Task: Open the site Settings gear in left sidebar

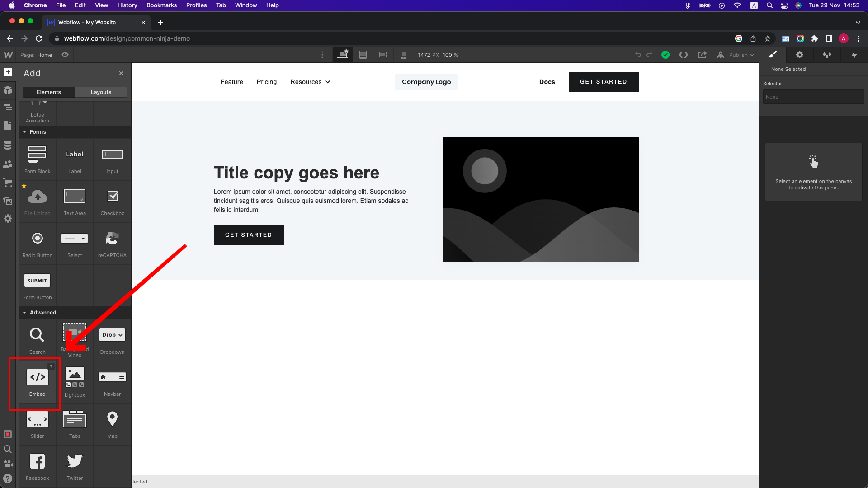Action: (8, 219)
